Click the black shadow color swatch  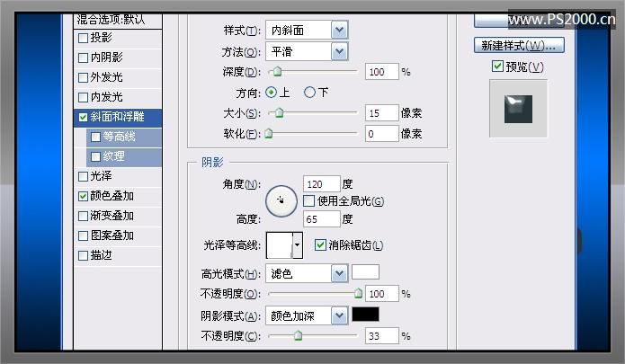[365, 315]
